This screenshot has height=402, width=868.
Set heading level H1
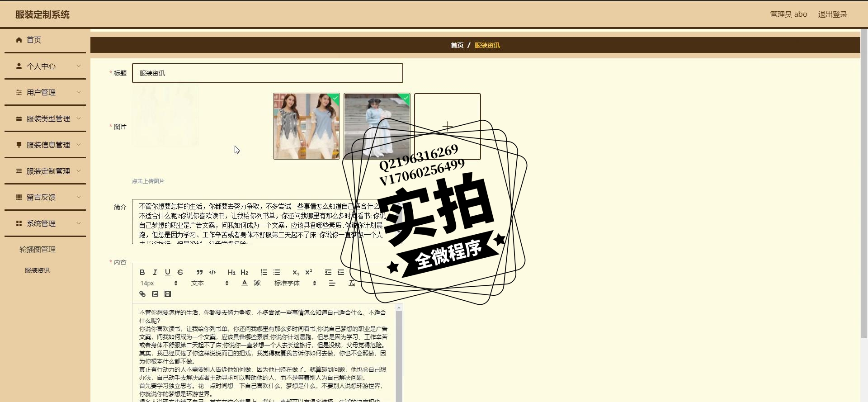click(x=231, y=272)
